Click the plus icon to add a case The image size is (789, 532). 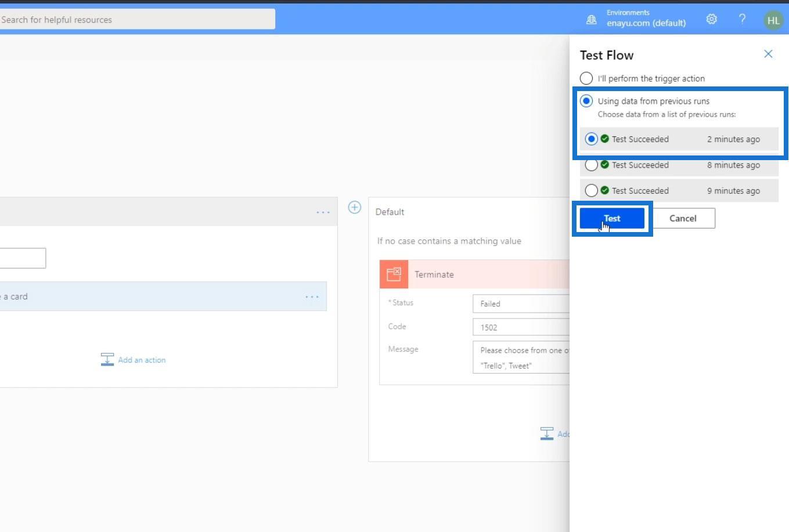(354, 207)
